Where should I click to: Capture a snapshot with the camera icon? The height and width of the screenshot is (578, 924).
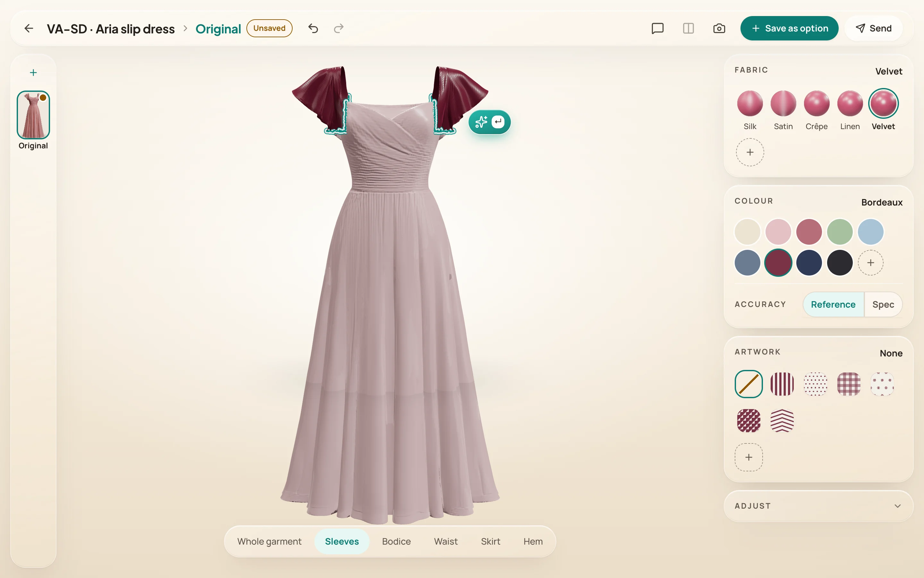click(x=719, y=28)
